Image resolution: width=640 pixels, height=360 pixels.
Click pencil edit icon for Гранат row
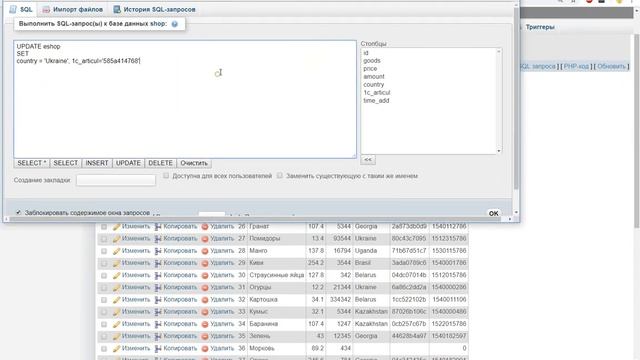pyautogui.click(x=117, y=227)
